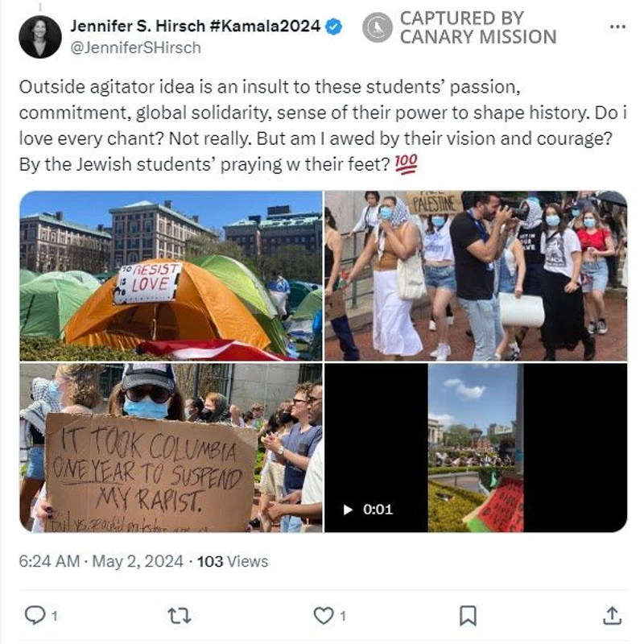Click the Canary Mission watermark logo
Image resolution: width=644 pixels, height=644 pixels.
click(377, 27)
